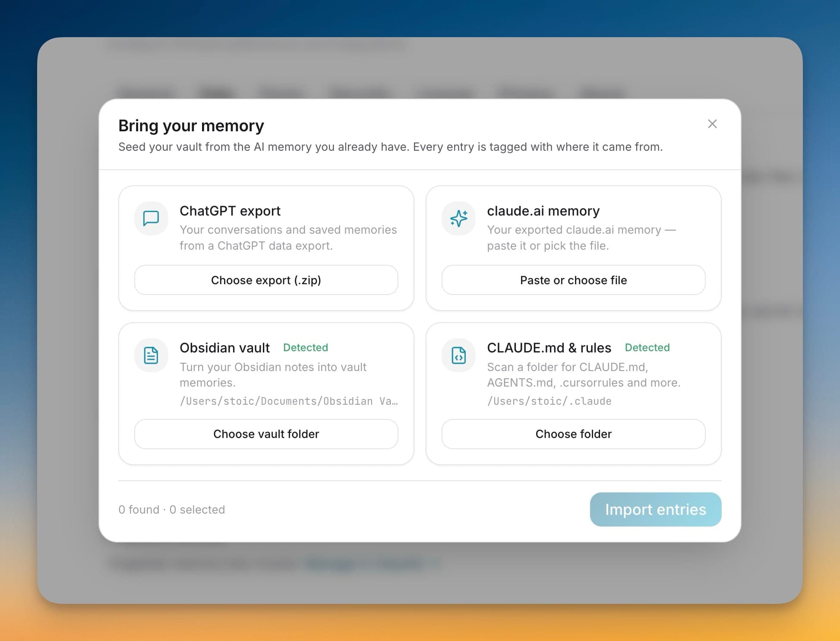Choose export (.zip) for ChatGPT
Viewport: 840px width, 641px height.
point(266,280)
